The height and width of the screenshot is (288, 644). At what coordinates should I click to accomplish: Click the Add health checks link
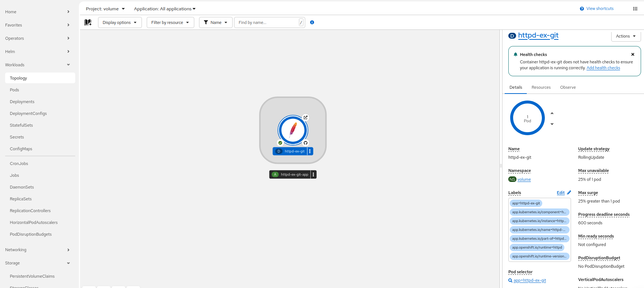click(x=603, y=68)
